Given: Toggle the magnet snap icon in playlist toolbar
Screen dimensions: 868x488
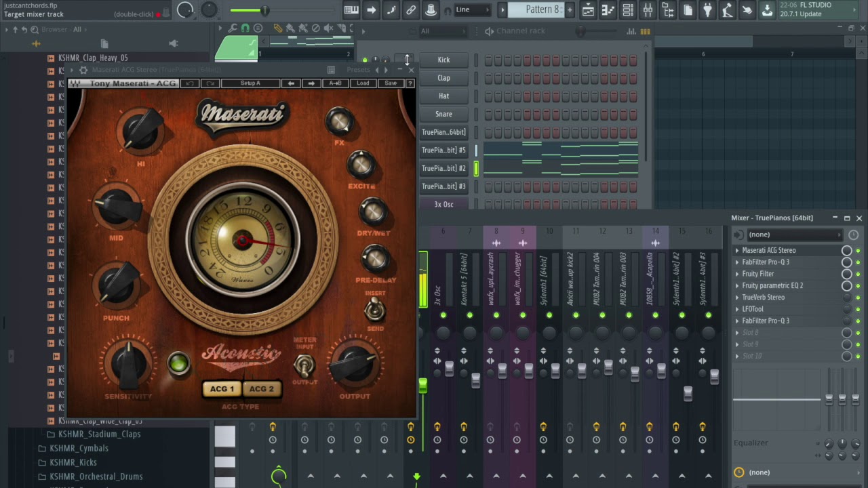Looking at the screenshot, I should 245,28.
